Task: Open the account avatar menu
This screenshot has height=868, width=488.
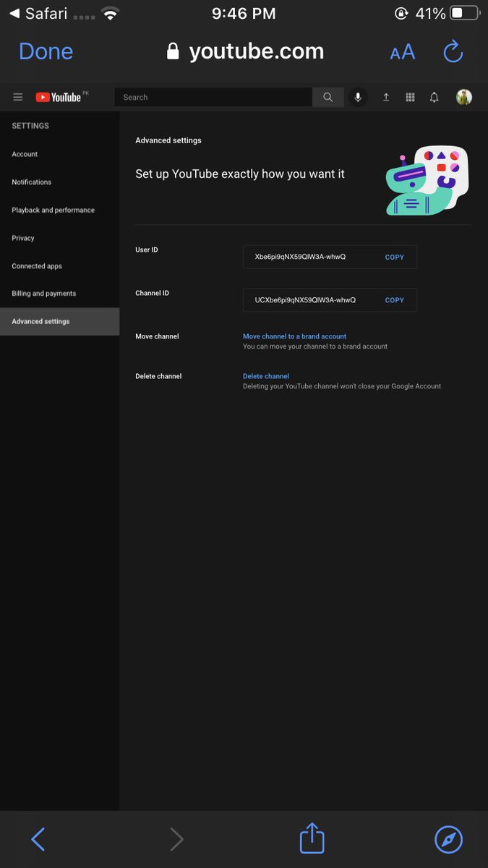Action: [464, 97]
